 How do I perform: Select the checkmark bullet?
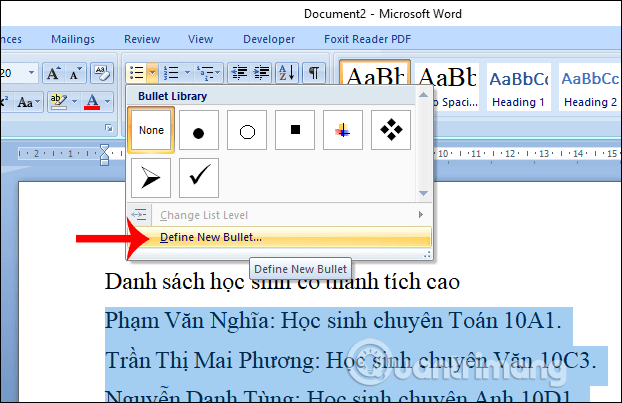pos(199,178)
